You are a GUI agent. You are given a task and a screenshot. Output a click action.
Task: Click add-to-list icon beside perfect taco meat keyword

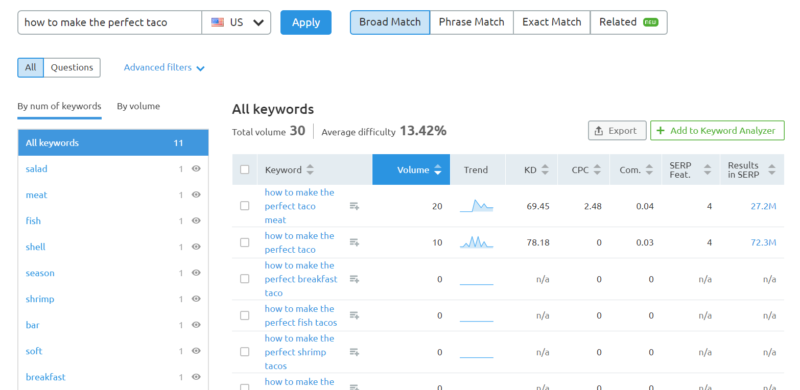pyautogui.click(x=354, y=206)
